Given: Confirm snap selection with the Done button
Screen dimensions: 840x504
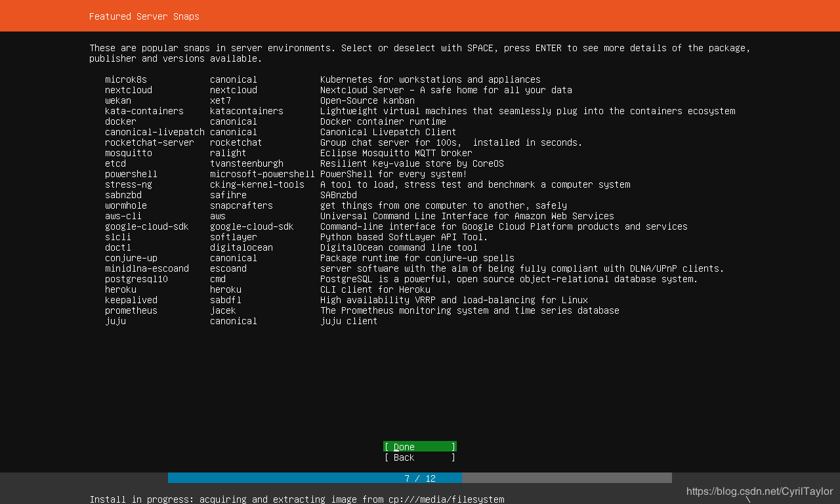Looking at the screenshot, I should tap(420, 447).
